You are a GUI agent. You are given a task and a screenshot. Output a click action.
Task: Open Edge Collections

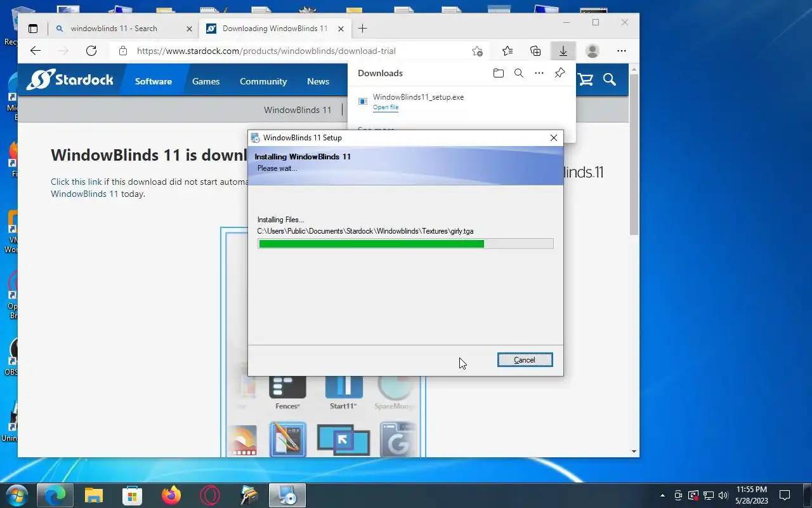[535, 51]
